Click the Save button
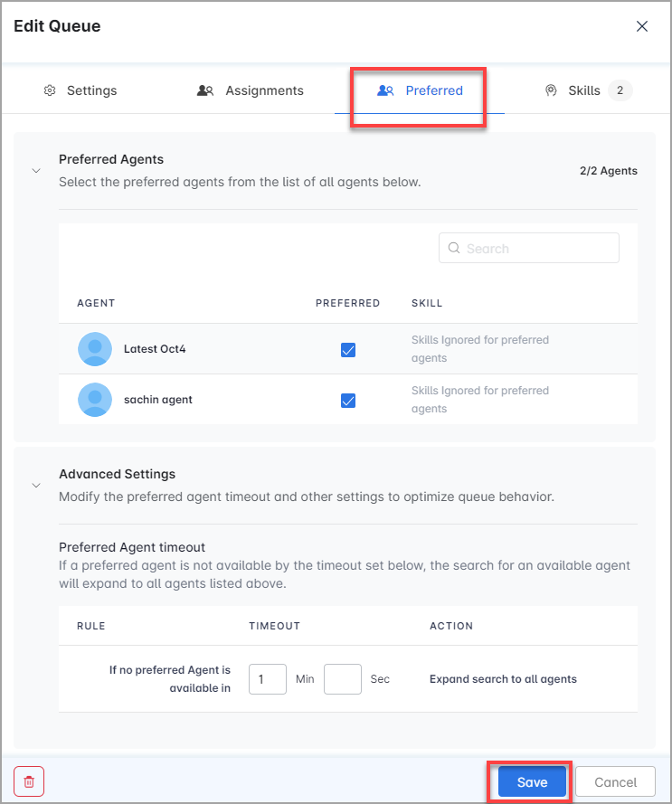Screen dimensions: 672x804 pos(530,781)
